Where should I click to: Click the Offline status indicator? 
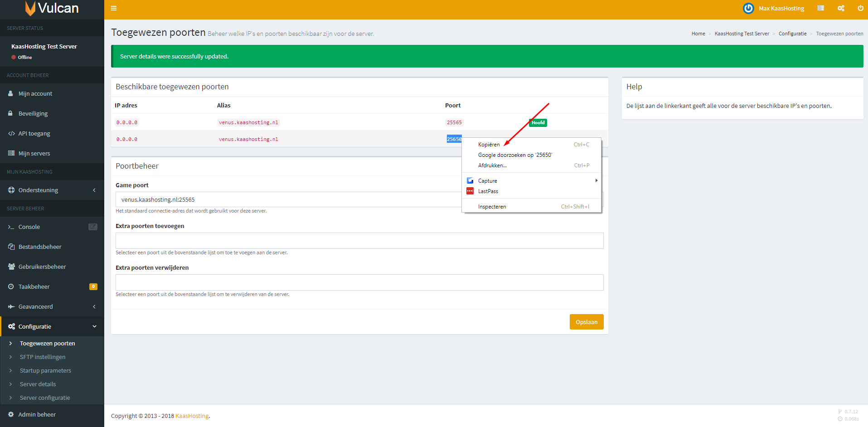click(22, 57)
